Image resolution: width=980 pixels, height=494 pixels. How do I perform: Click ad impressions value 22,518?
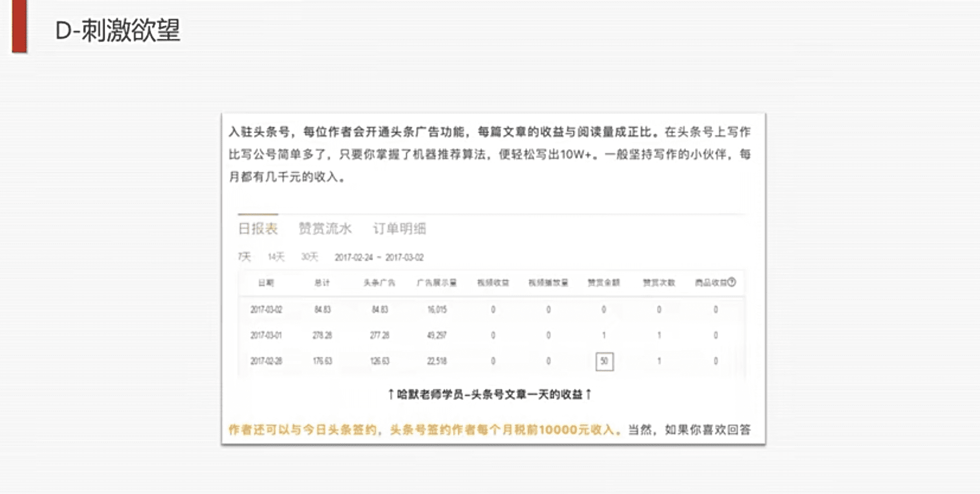pyautogui.click(x=437, y=361)
